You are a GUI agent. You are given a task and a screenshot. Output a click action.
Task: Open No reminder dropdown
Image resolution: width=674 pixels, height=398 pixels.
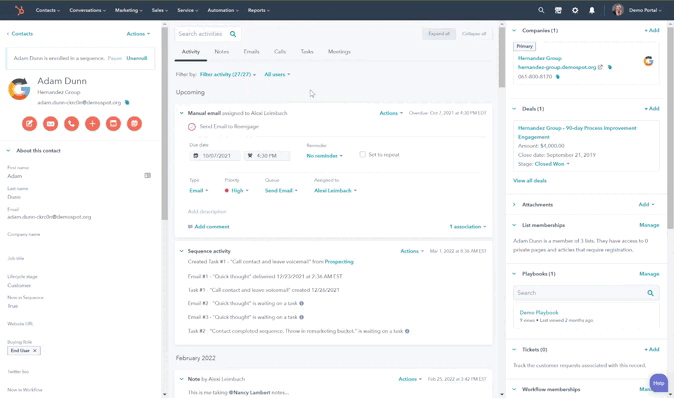tap(325, 156)
